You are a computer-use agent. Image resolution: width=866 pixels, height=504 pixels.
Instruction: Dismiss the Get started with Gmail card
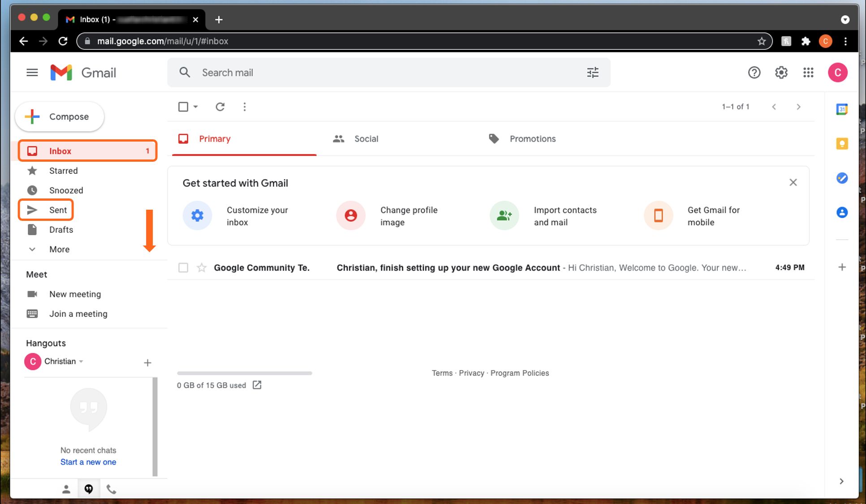click(x=793, y=182)
